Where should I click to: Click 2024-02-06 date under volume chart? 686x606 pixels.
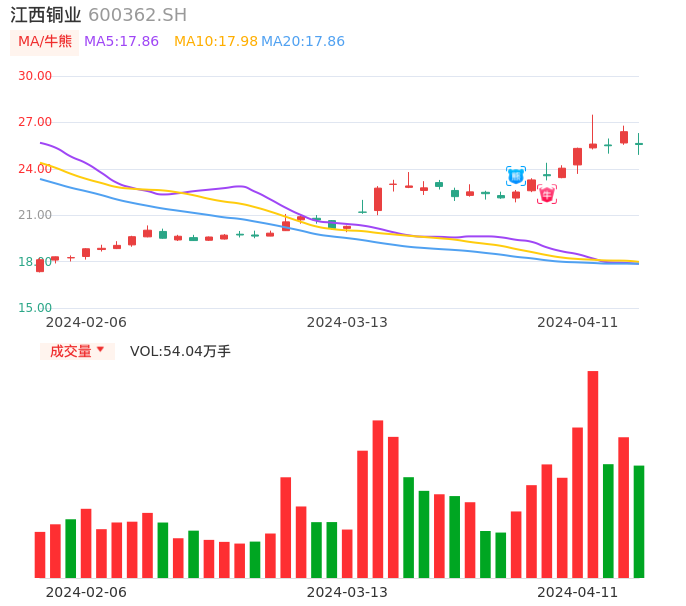coord(86,592)
